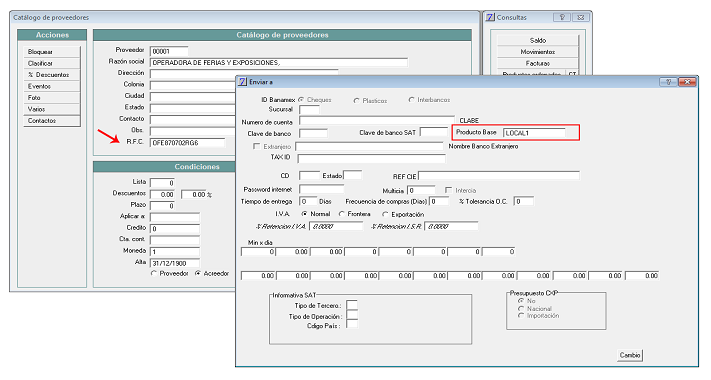Click the Proveedor number field 00001
The image size is (711, 380).
point(169,51)
